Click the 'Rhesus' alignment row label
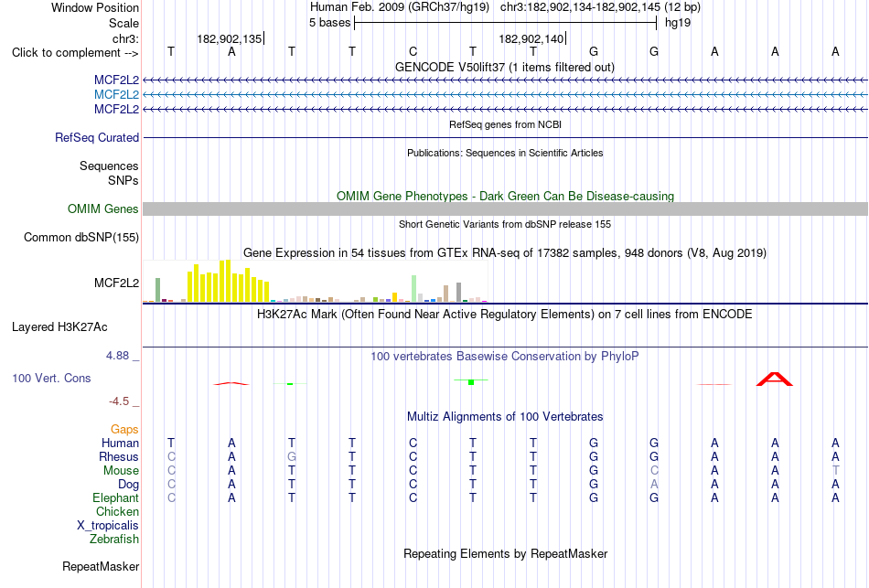The width and height of the screenshot is (869, 588). 119,456
